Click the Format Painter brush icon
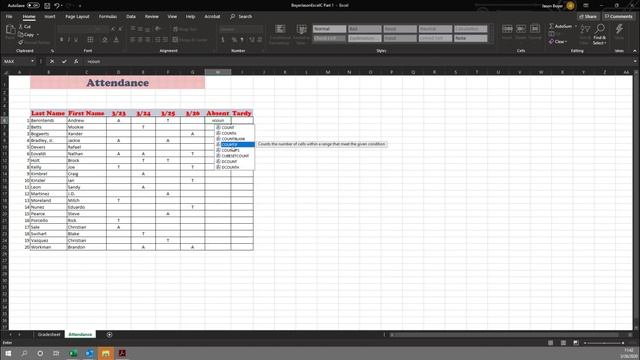640x360 pixels. [21, 42]
